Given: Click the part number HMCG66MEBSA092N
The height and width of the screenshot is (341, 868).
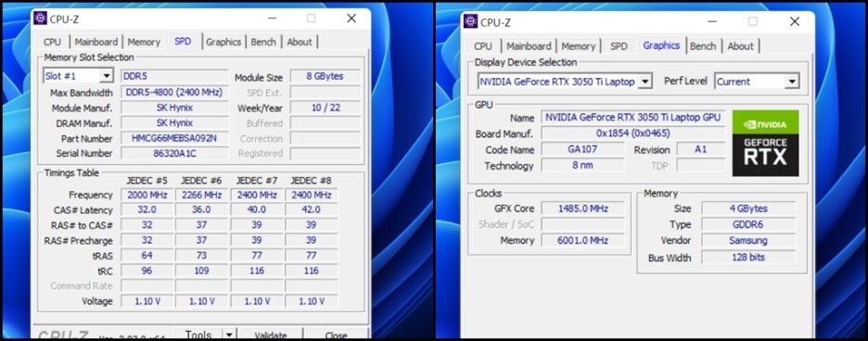Looking at the screenshot, I should pos(174,138).
